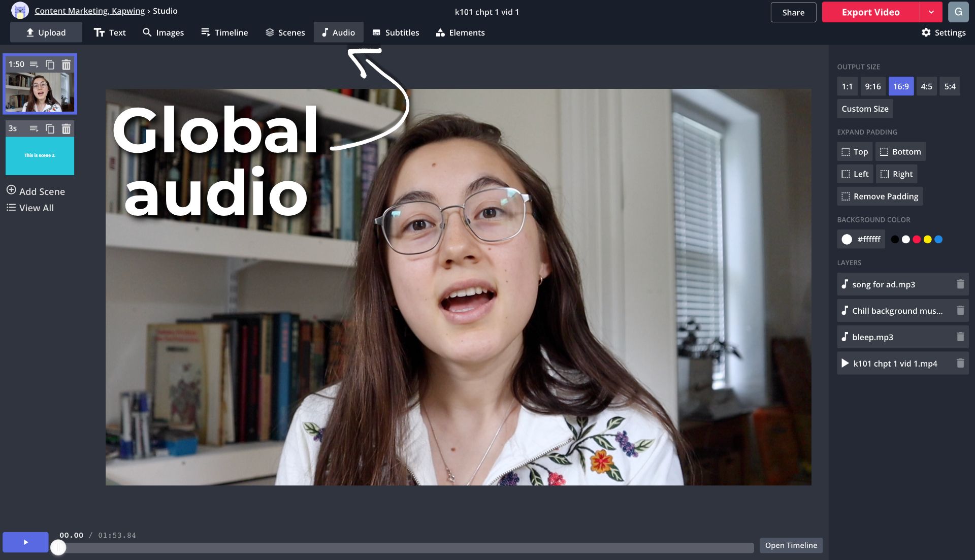
Task: Open the Audio tab
Action: click(338, 32)
